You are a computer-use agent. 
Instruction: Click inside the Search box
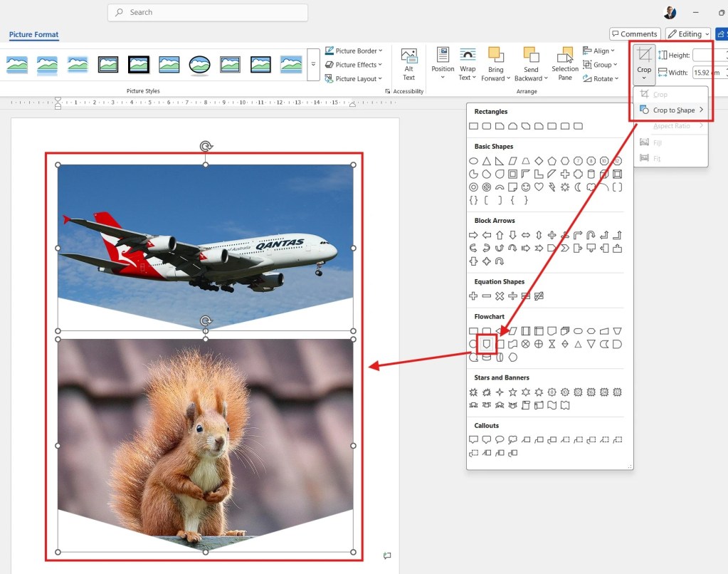click(x=206, y=12)
